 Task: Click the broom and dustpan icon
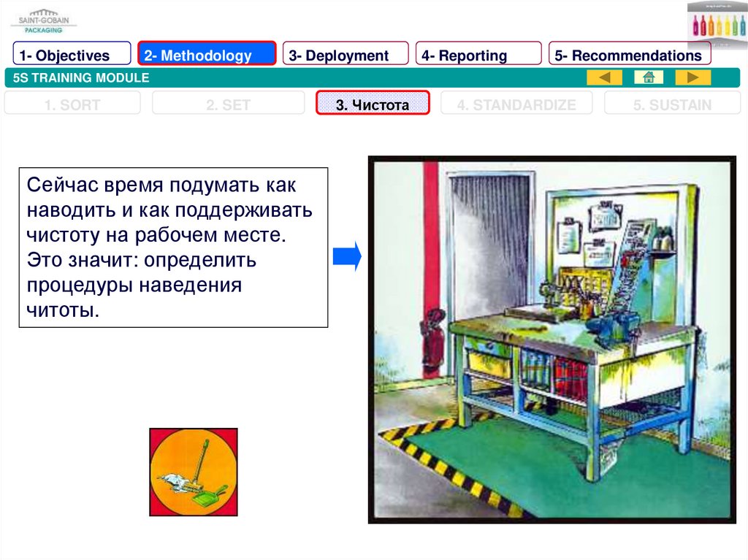[x=194, y=472]
